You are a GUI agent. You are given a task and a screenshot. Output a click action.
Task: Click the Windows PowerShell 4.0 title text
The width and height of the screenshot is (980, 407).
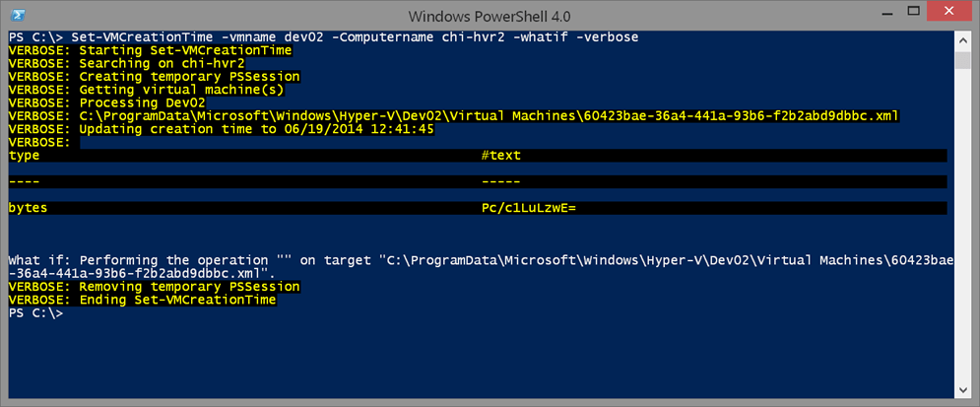click(x=490, y=15)
